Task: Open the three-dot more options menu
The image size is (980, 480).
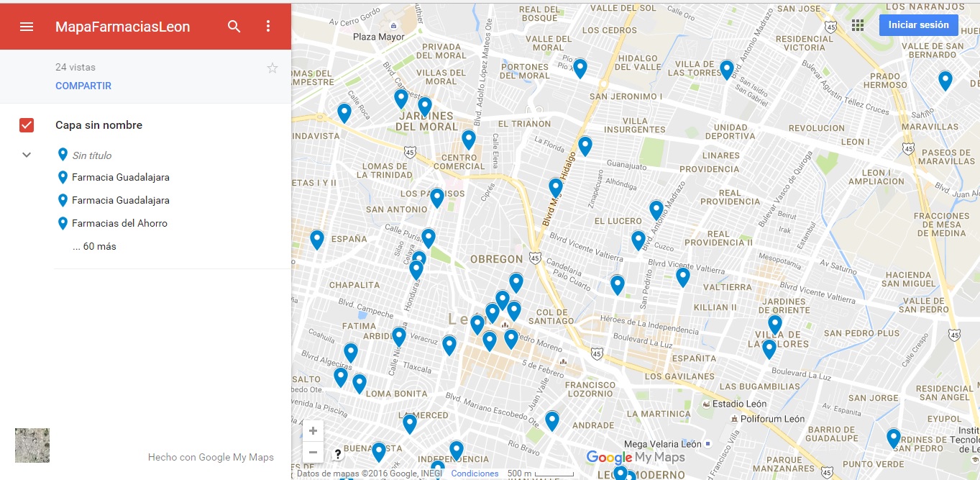Action: tap(268, 27)
